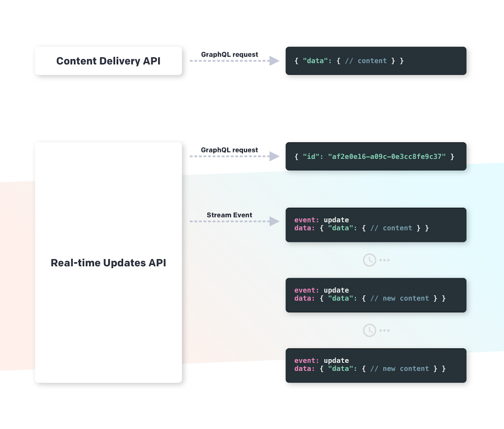Expand the id response code block
The image size is (504, 429).
(x=376, y=156)
